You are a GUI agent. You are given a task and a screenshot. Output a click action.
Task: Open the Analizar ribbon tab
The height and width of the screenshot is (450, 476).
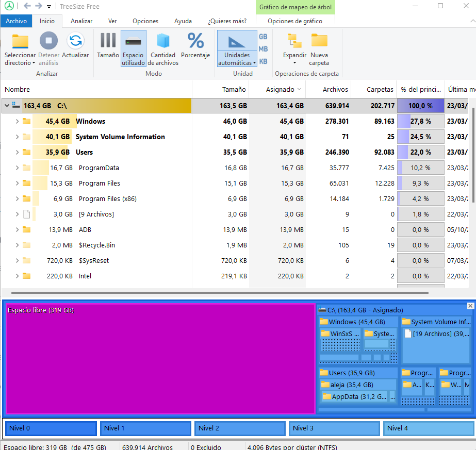pos(81,21)
